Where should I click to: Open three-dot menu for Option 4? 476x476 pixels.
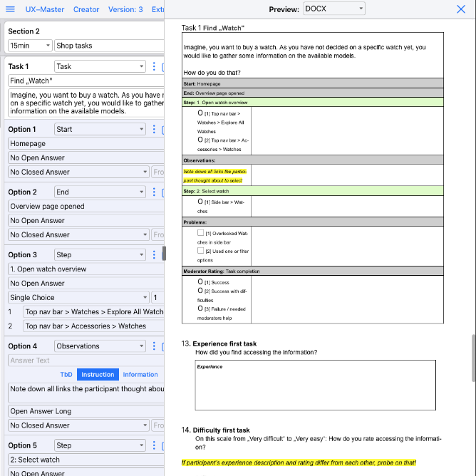point(154,346)
